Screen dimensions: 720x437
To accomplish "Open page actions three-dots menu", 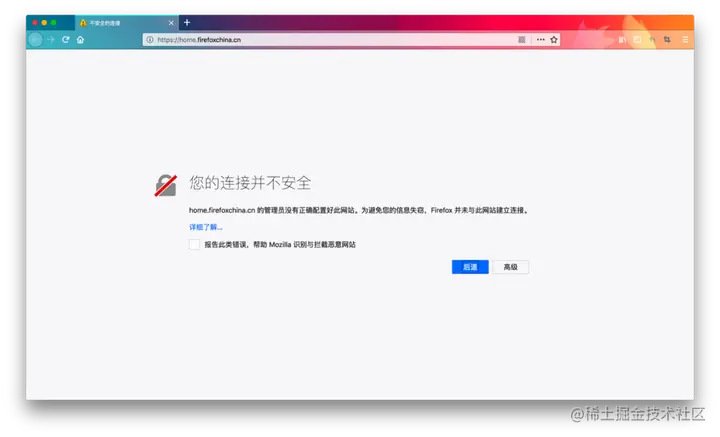I will point(540,40).
